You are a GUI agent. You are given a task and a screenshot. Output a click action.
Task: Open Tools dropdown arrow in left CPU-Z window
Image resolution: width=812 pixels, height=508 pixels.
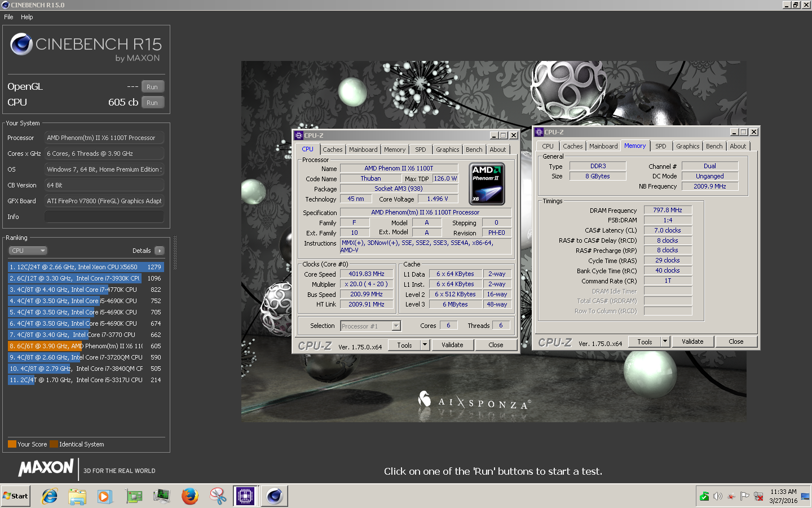pos(425,345)
